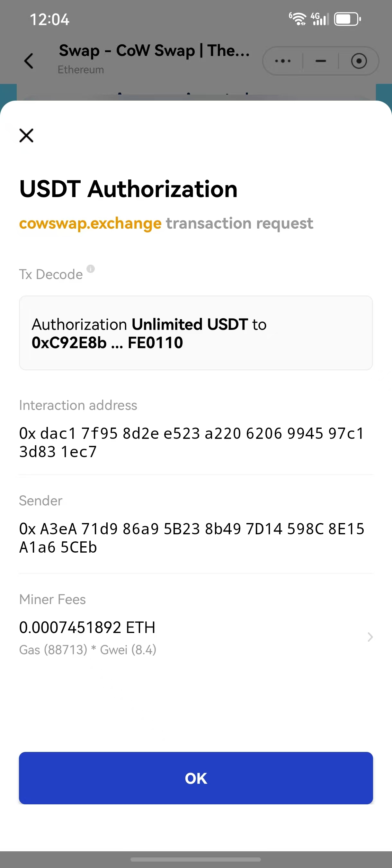
Task: Tap the Tx Decode info icon
Action: [x=91, y=269]
